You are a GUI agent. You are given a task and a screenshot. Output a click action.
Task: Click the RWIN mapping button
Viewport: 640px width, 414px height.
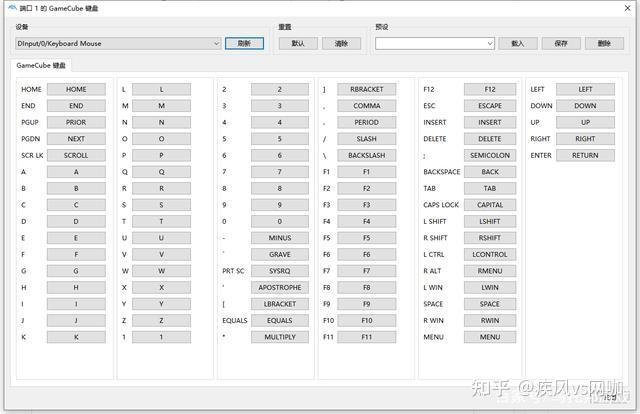(490, 321)
